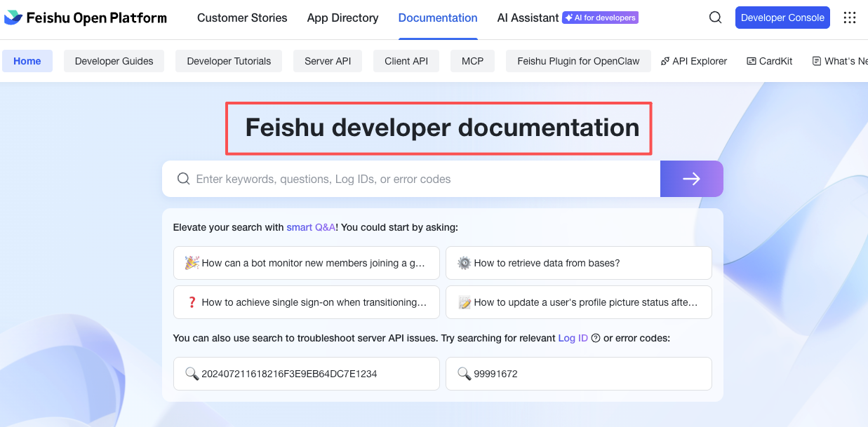Click the smart Q&A link
This screenshot has height=427, width=868.
tap(311, 227)
